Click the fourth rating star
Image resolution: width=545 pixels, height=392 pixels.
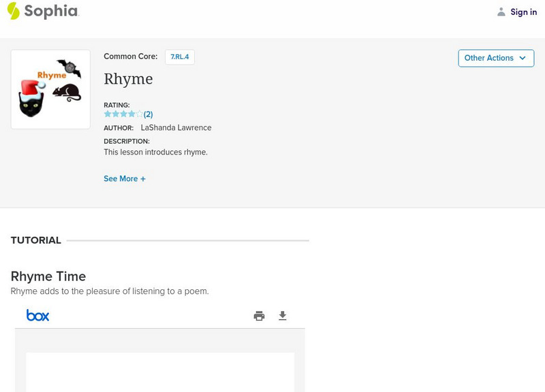(132, 114)
